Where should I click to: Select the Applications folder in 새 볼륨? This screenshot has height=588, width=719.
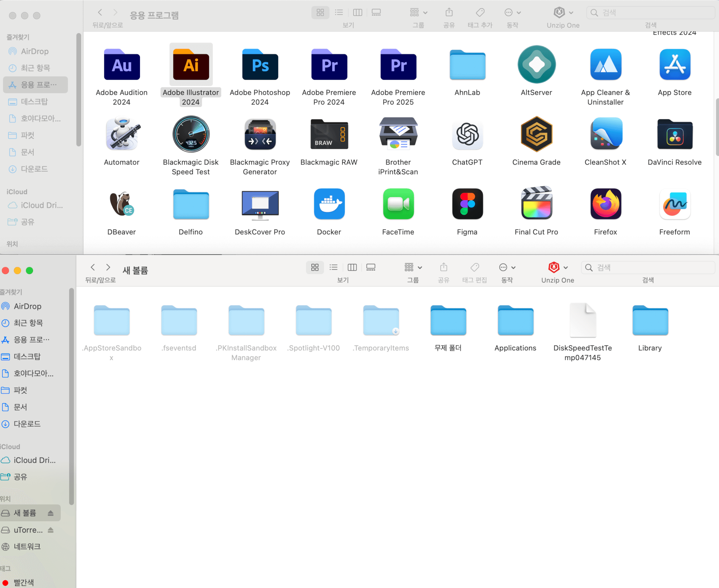click(x=516, y=321)
